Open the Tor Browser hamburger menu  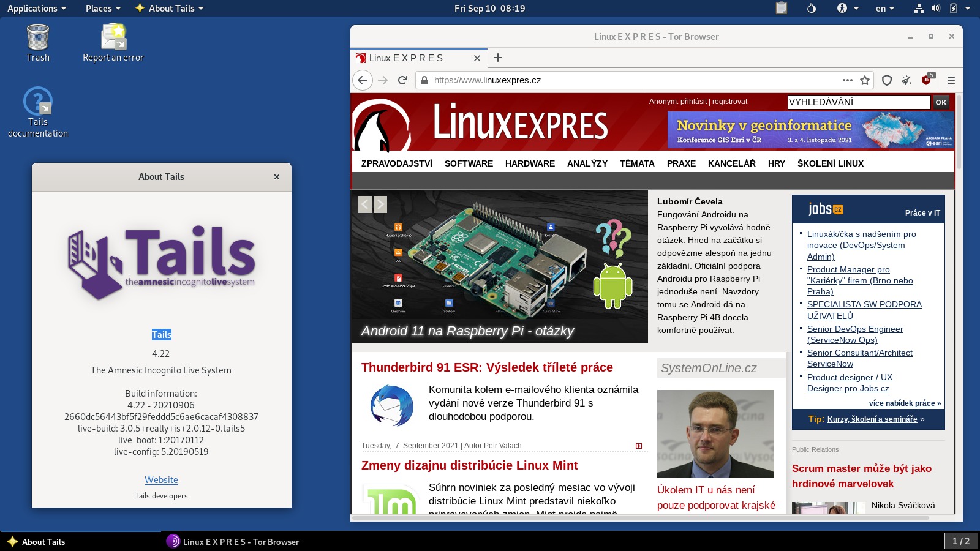click(951, 80)
